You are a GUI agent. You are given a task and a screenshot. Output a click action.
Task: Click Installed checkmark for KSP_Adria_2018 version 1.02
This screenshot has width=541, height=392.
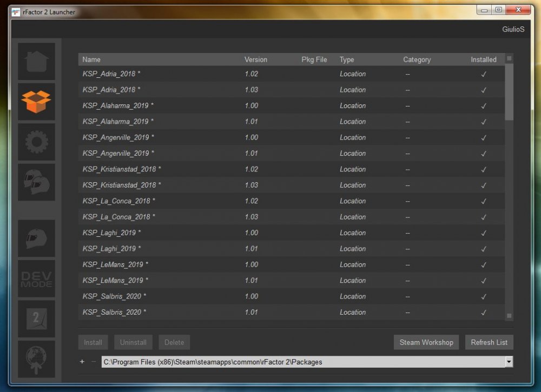[x=484, y=74]
